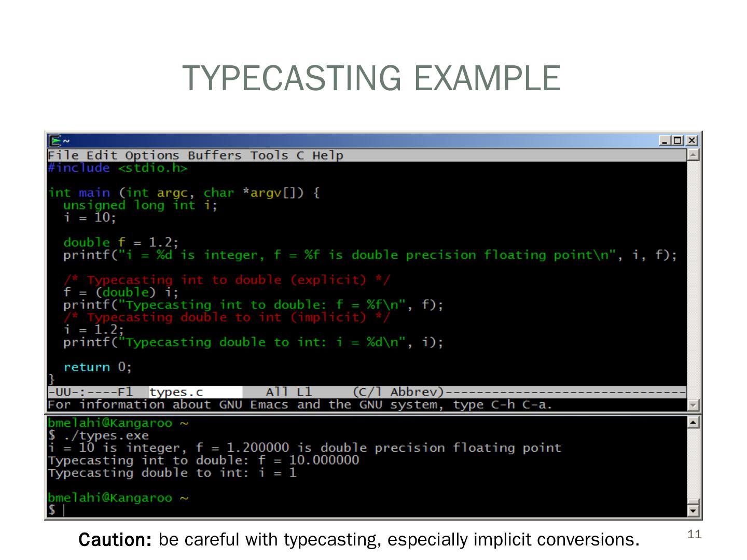This screenshot has height=560, width=747.
Task: Click the shell pane scroll-up arrow
Action: click(x=693, y=423)
